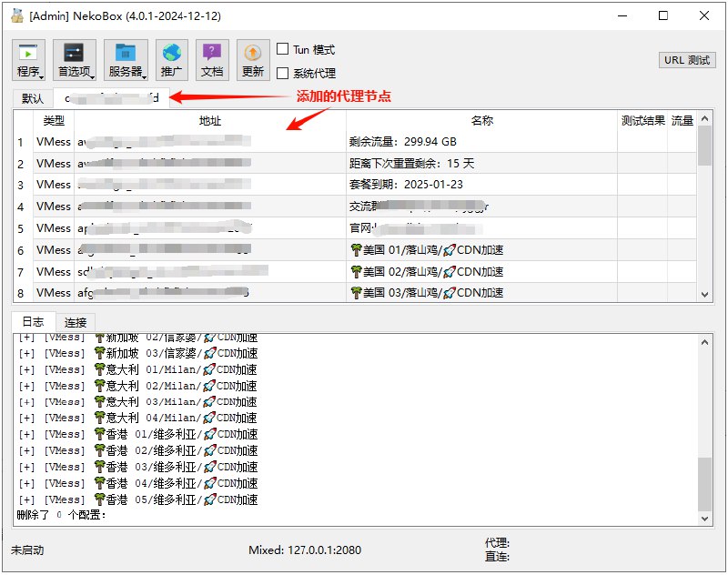728x575 pixels.
Task: Switch to the 连接 tab
Action: (x=75, y=322)
